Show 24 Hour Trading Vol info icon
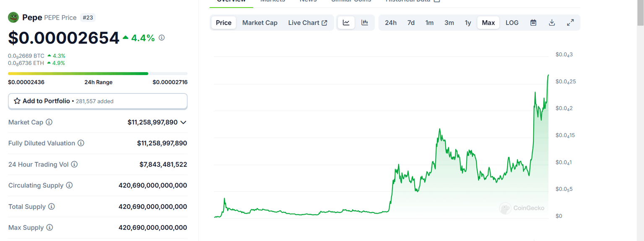644x241 pixels. click(x=74, y=164)
